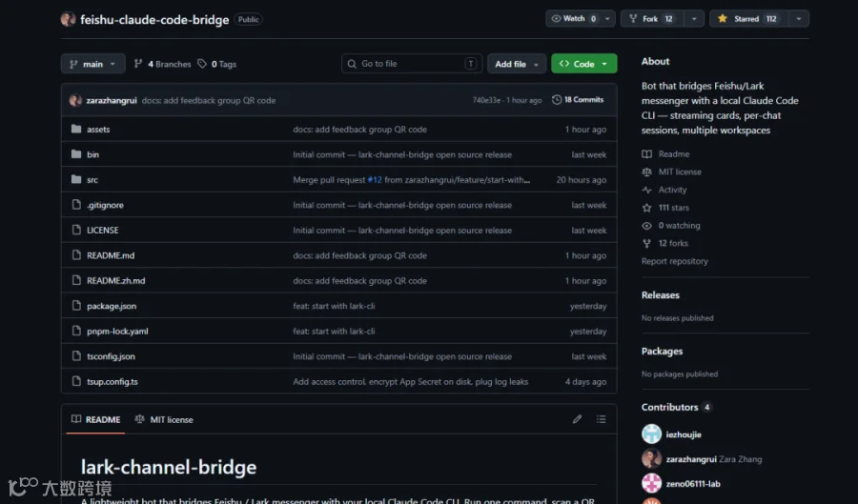Image resolution: width=858 pixels, height=504 pixels.
Task: Click the src folder icon
Action: click(76, 179)
